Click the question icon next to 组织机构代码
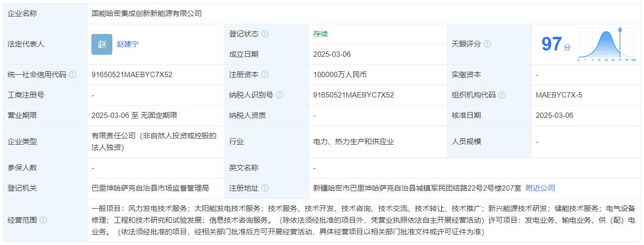Screen dimensions: 644x245 502,95
